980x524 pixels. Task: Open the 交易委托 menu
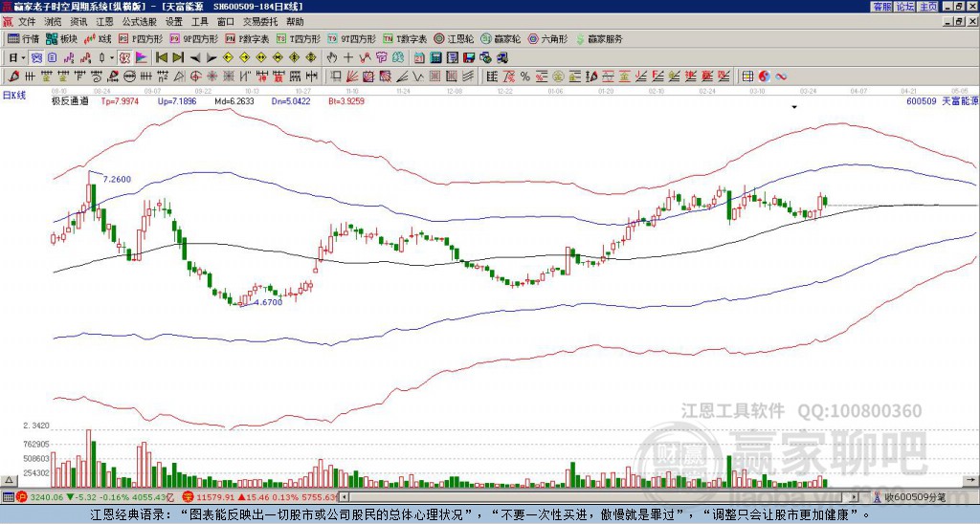260,22
